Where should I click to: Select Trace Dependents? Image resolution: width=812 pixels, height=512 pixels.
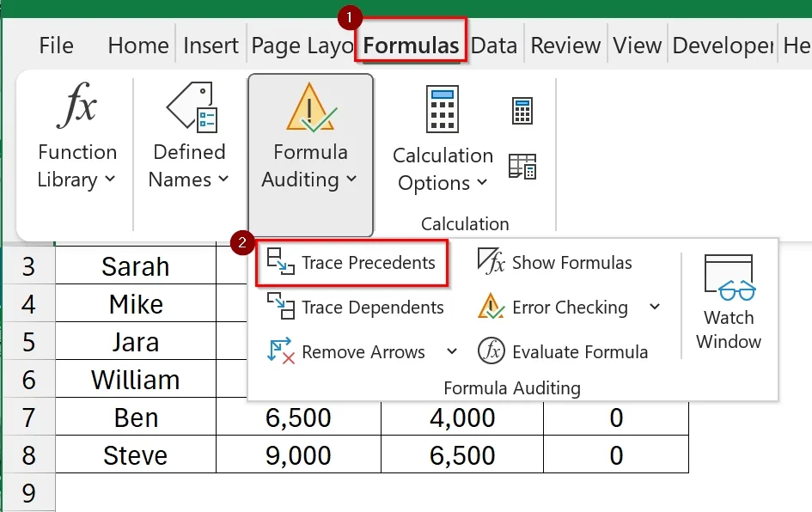click(355, 308)
